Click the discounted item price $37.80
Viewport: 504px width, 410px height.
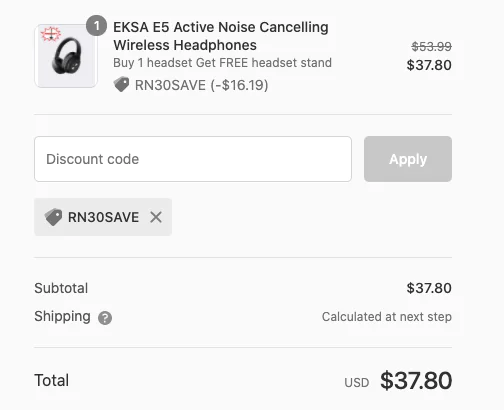tap(429, 65)
